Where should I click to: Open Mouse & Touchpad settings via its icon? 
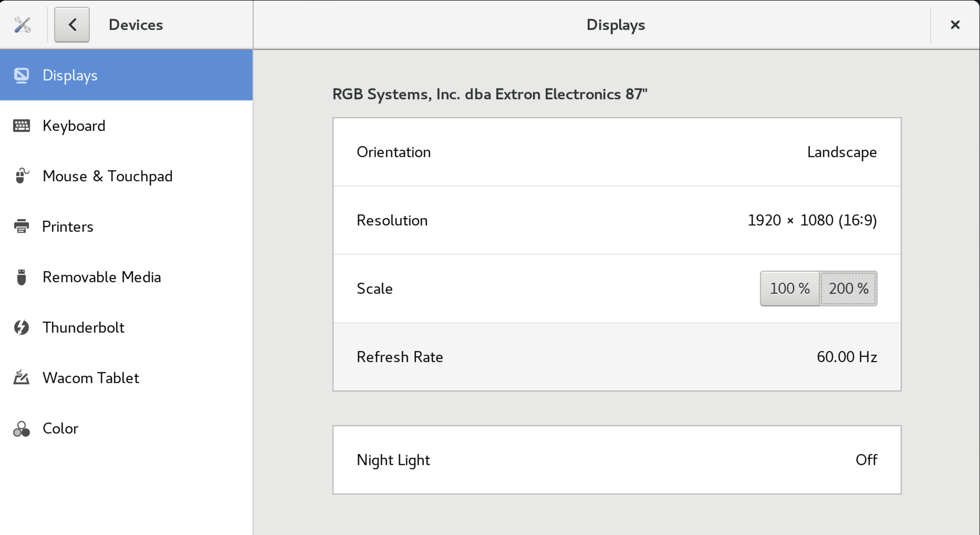tap(21, 176)
